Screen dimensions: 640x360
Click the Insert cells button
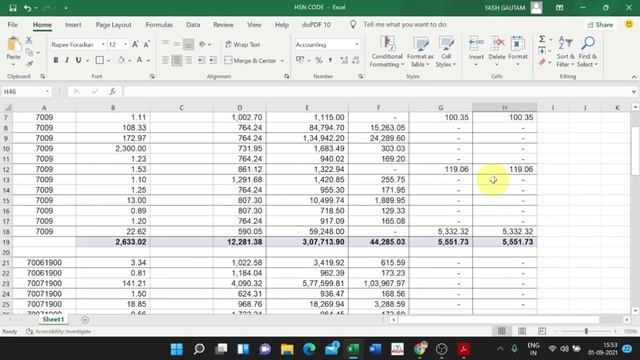click(476, 52)
